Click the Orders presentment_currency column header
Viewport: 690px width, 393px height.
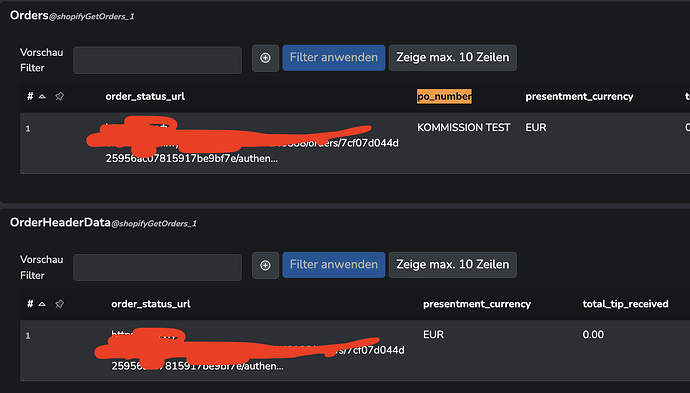[x=579, y=96]
